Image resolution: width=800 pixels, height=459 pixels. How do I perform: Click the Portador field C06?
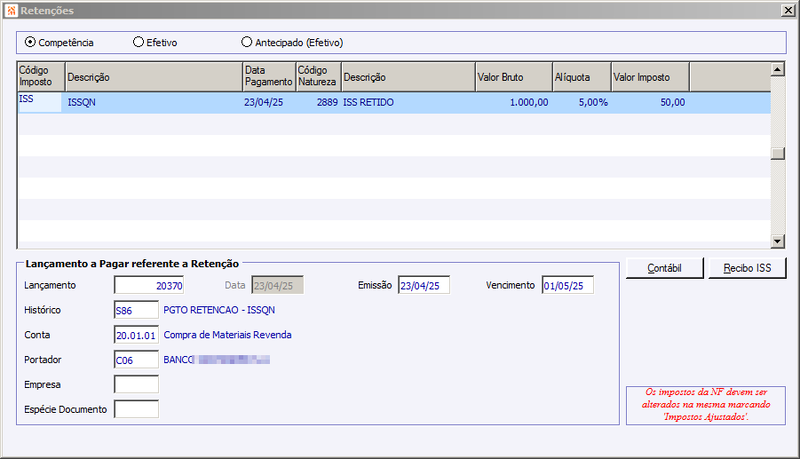pos(136,360)
